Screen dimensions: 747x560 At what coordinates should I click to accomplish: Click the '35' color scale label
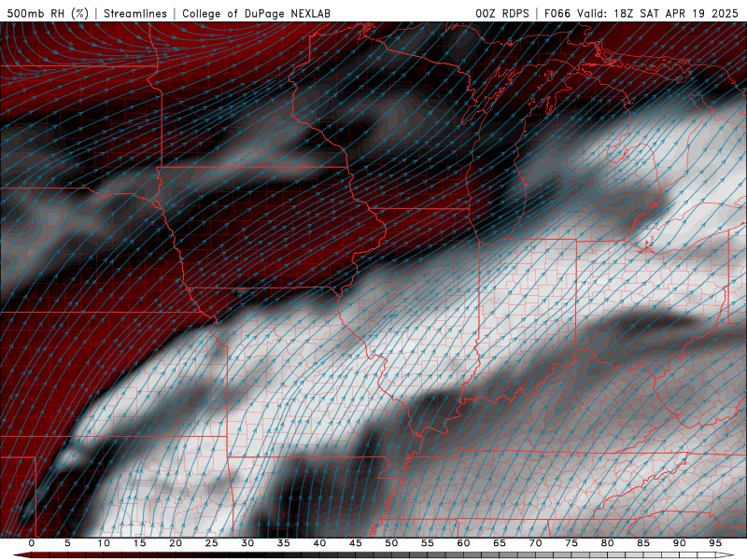(x=284, y=543)
